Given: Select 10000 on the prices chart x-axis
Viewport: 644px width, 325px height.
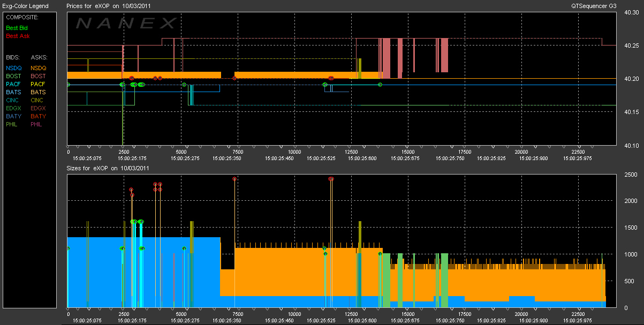Looking at the screenshot, I should (x=294, y=152).
